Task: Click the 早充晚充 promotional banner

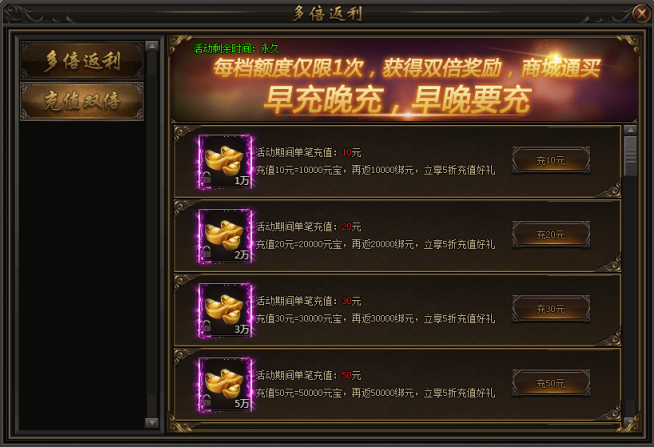Action: point(403,79)
